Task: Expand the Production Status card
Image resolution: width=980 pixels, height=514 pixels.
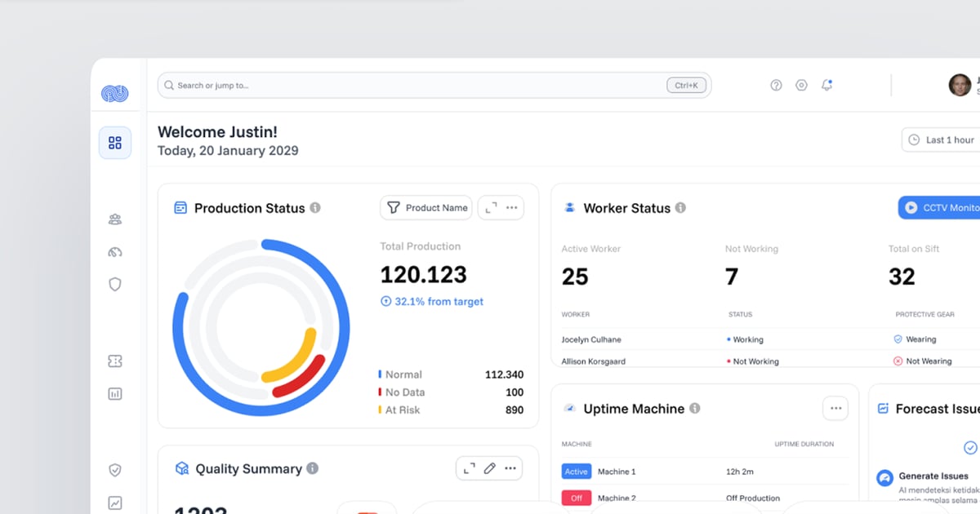Action: coord(490,208)
